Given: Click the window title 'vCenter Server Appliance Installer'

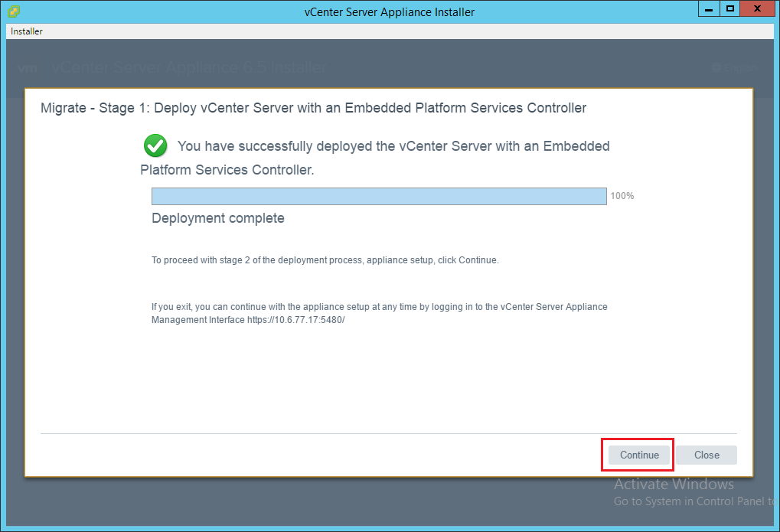Looking at the screenshot, I should (x=390, y=12).
